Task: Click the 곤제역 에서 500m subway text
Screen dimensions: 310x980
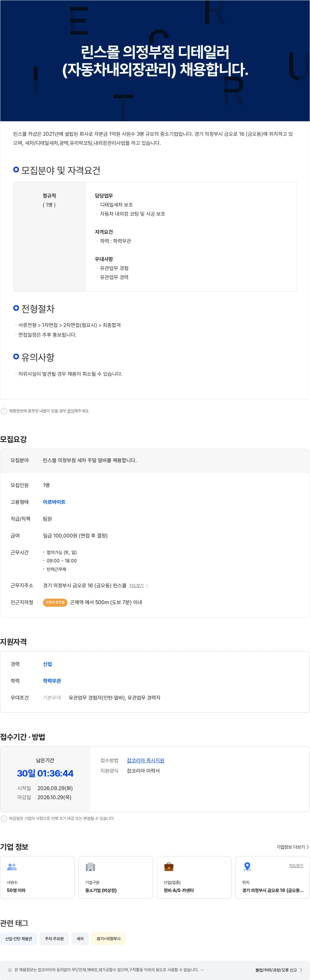Action: point(106,602)
